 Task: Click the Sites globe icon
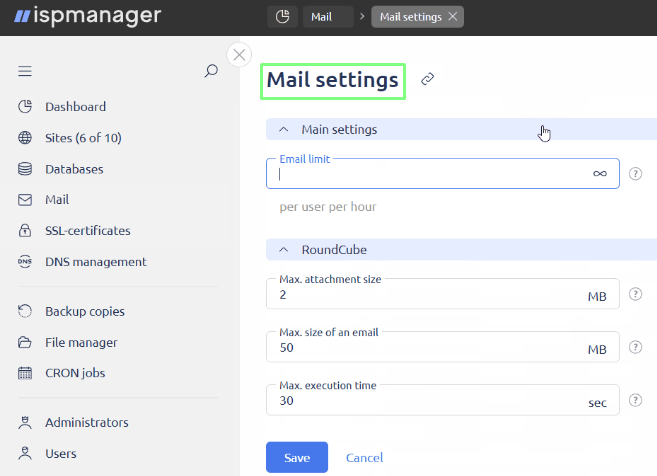coord(25,137)
